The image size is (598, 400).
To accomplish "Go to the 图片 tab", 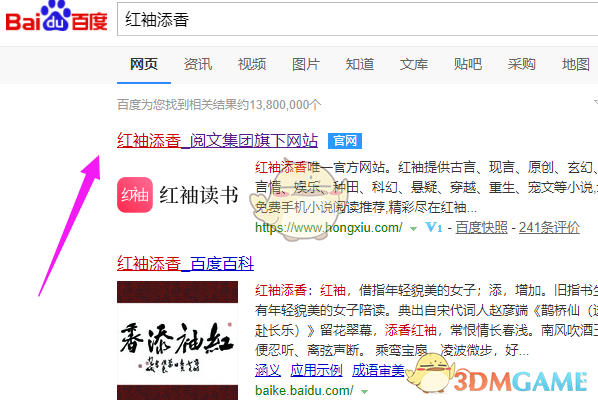I will pyautogui.click(x=306, y=64).
